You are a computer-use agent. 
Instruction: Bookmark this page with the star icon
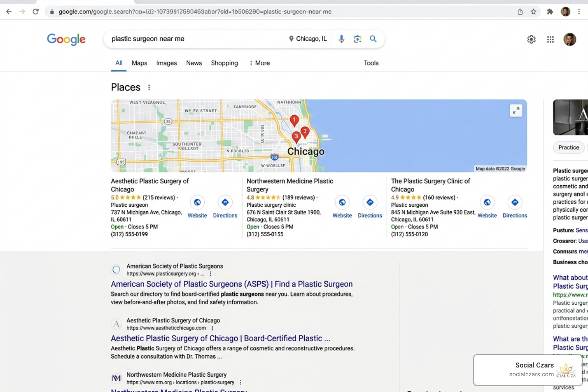[533, 11]
